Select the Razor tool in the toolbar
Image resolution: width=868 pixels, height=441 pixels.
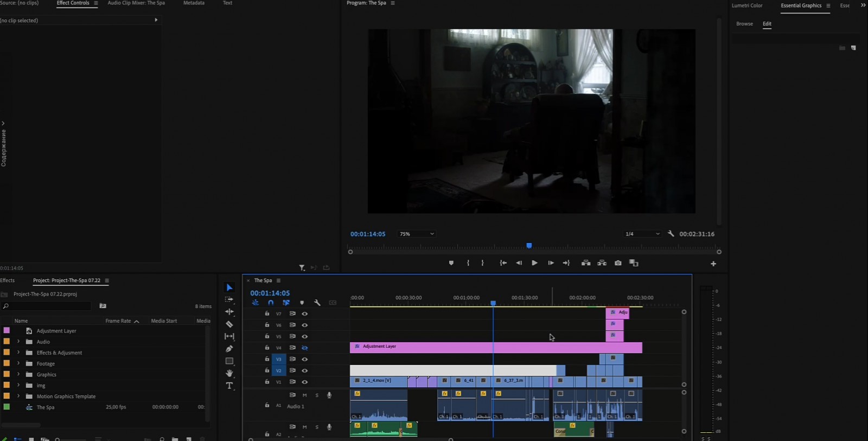click(x=229, y=324)
